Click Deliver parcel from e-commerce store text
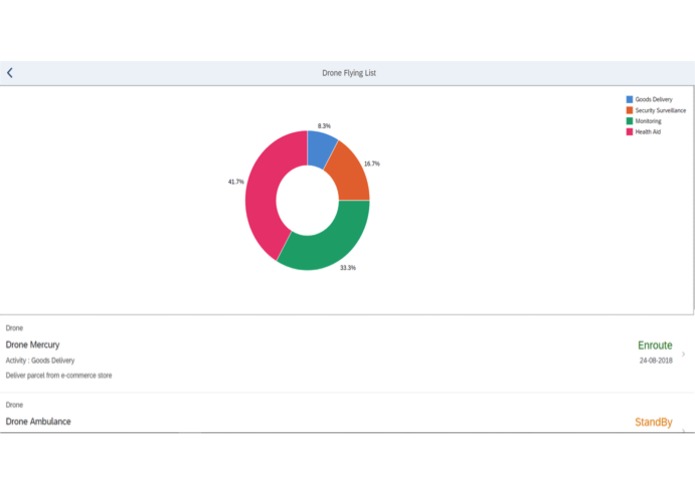 tap(59, 375)
